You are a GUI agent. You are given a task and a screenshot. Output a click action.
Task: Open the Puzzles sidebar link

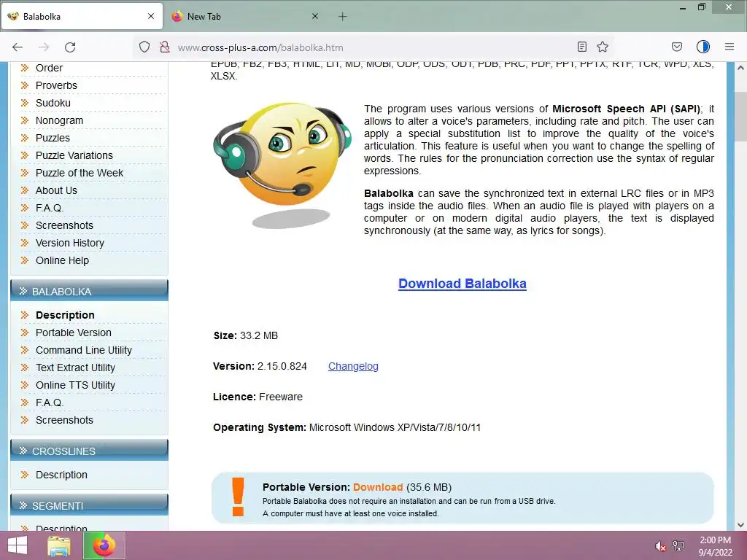[53, 138]
